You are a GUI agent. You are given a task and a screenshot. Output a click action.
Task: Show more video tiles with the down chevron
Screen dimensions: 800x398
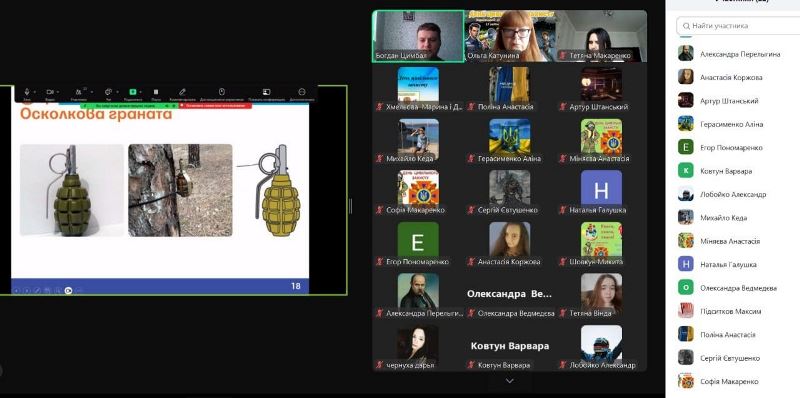click(x=509, y=381)
